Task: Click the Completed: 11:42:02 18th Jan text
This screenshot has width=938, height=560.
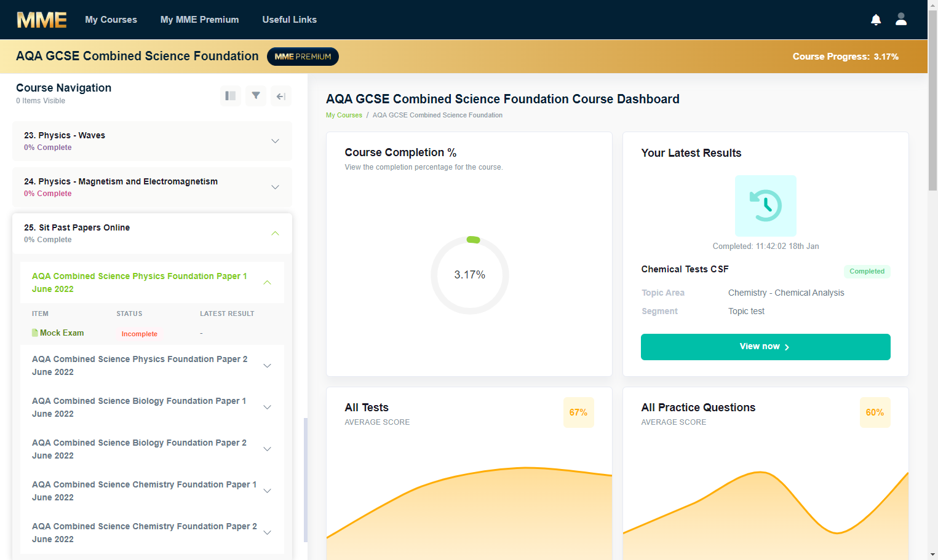Action: (x=766, y=246)
